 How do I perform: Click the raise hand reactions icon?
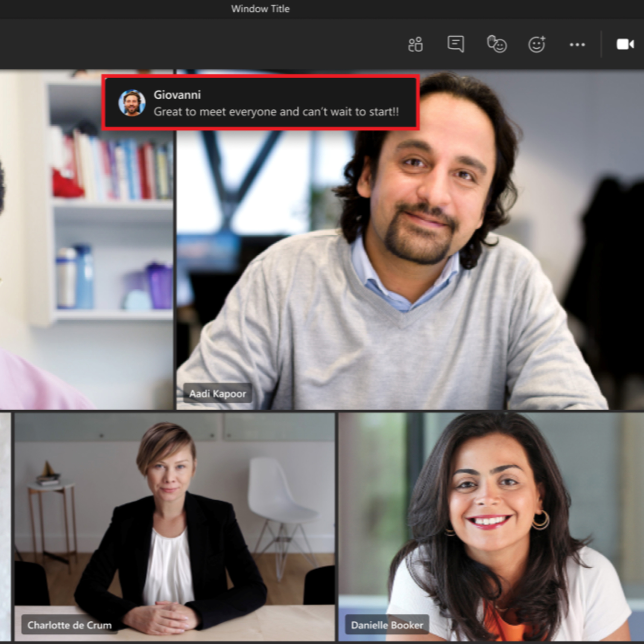[x=497, y=44]
